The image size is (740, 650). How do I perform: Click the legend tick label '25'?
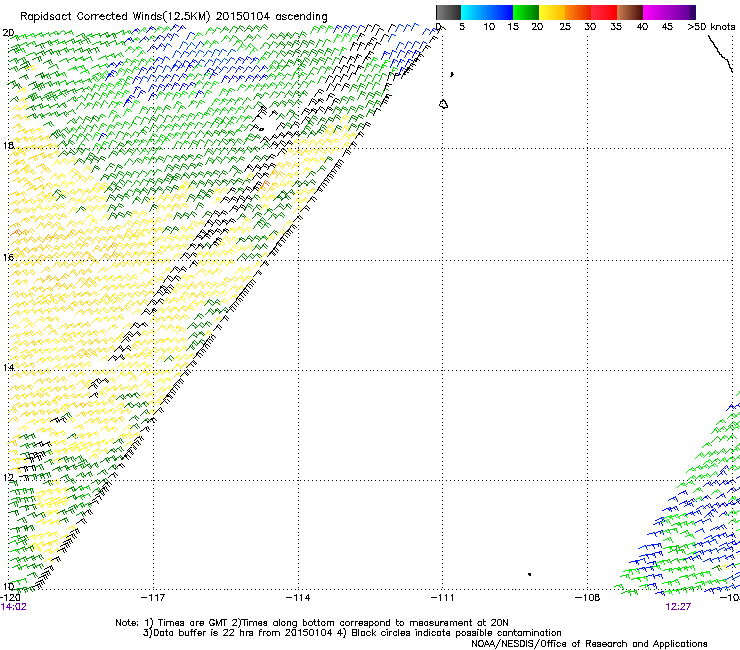click(x=565, y=27)
